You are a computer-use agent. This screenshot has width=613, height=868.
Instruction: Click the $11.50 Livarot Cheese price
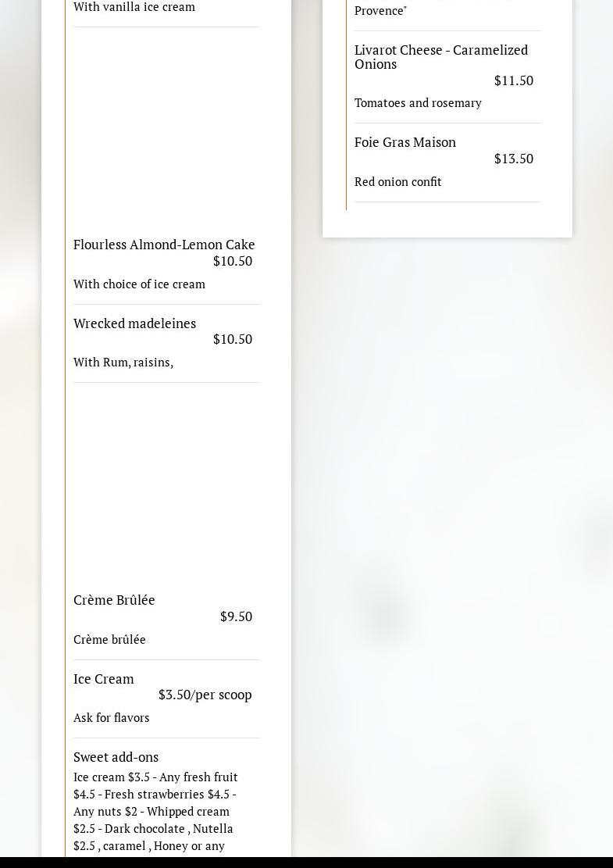(513, 80)
